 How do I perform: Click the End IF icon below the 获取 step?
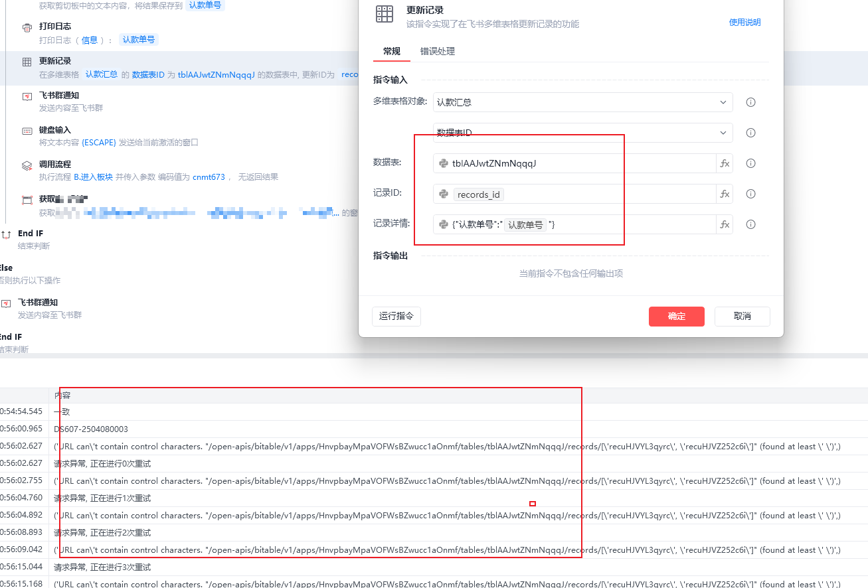coord(6,234)
